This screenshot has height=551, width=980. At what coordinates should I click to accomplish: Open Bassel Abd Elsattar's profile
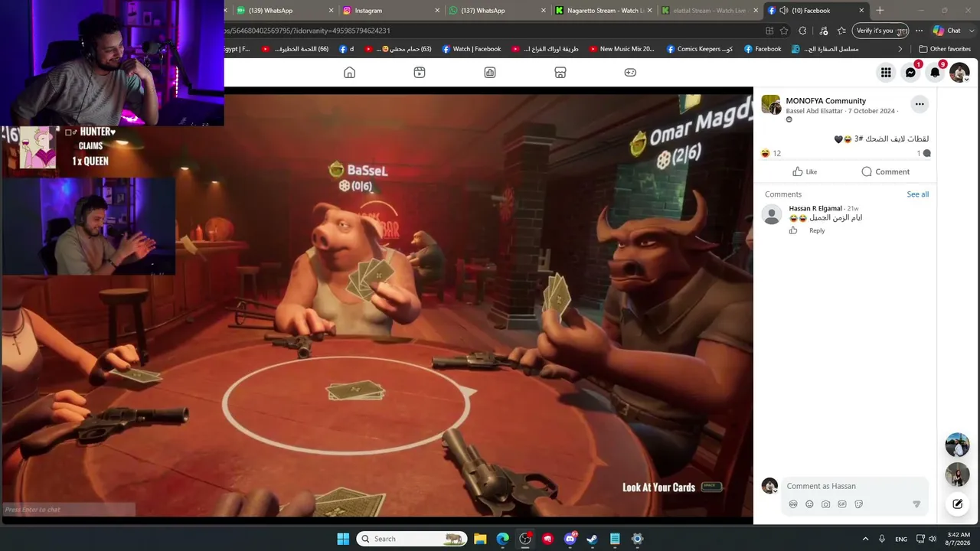point(814,111)
